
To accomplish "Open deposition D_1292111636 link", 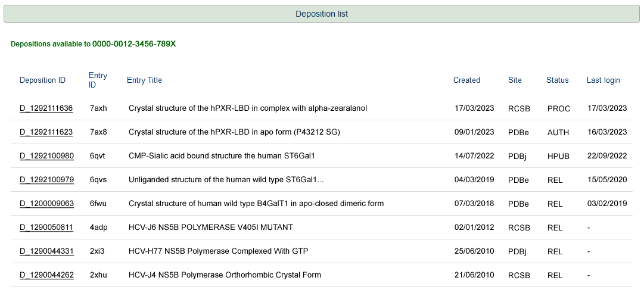I will [x=46, y=108].
